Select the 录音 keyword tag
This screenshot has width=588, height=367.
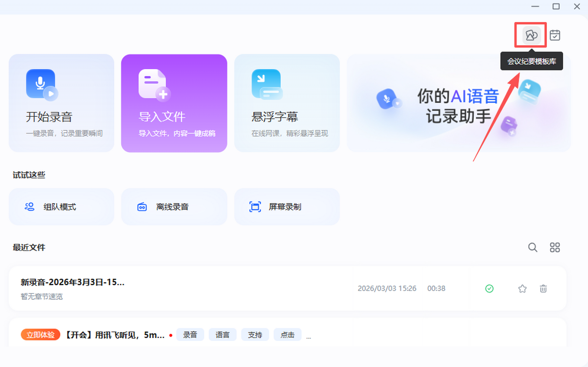190,335
